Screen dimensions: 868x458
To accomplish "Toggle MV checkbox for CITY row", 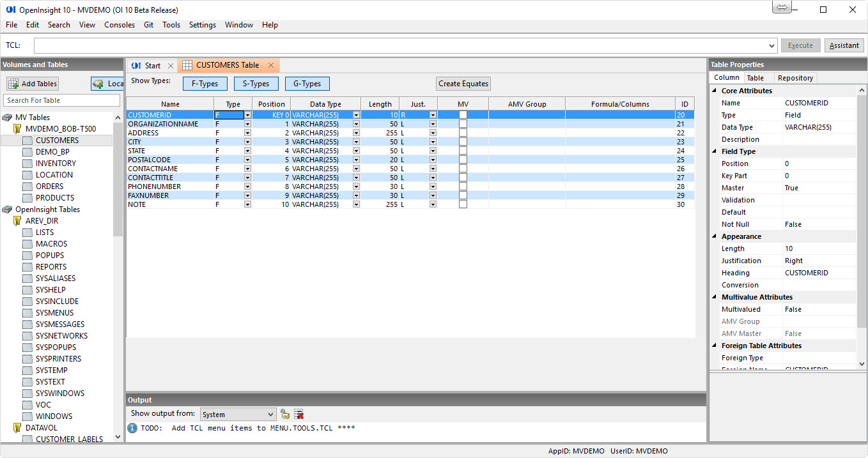I will [x=463, y=142].
